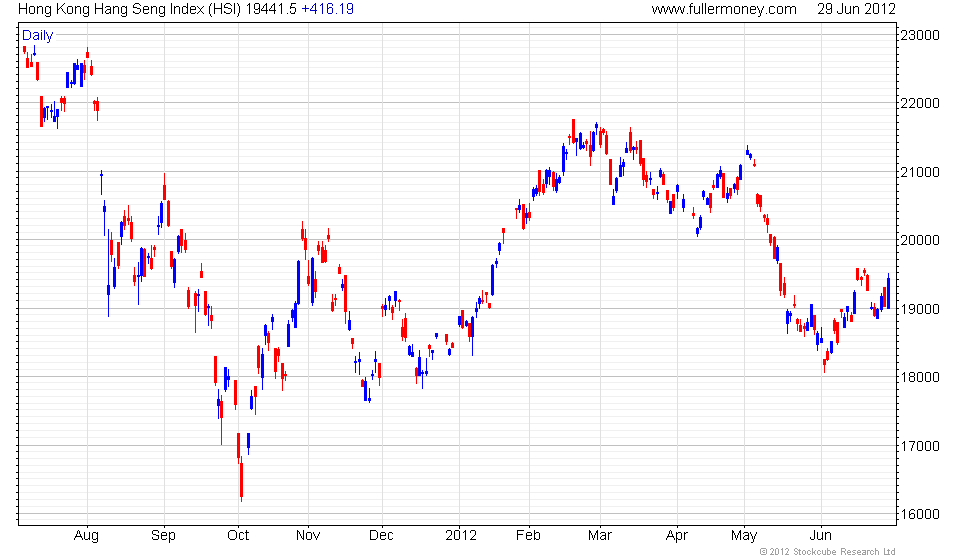
Task: Click the 17000 price axis label
Action: (920, 446)
